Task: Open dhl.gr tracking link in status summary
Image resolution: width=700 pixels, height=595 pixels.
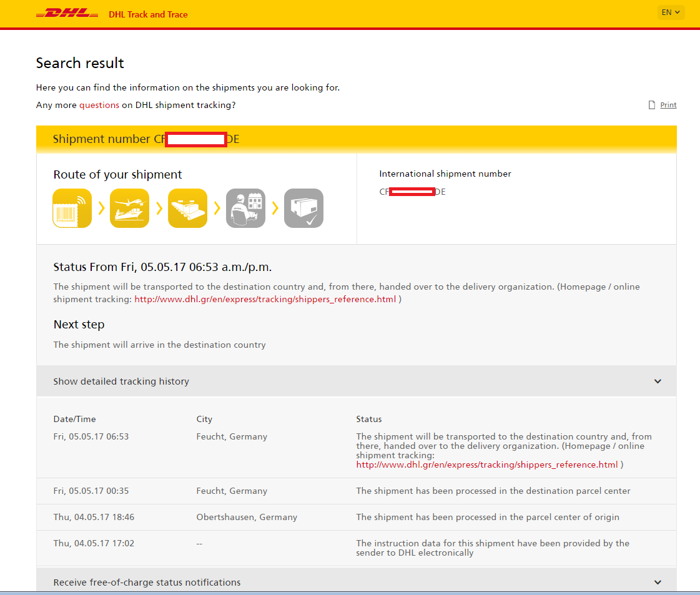Action: tap(265, 299)
